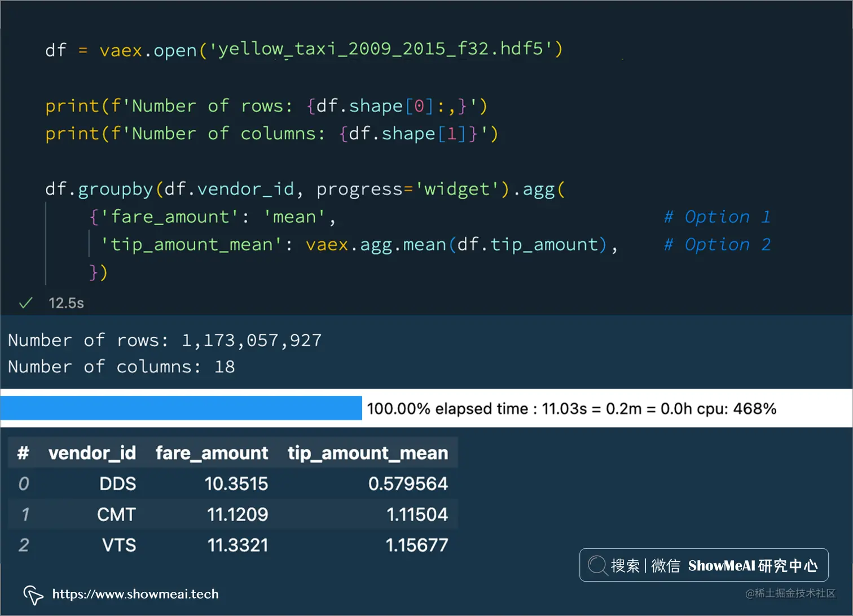This screenshot has height=616, width=853.
Task: Click fare value 11.1209
Action: point(238,514)
